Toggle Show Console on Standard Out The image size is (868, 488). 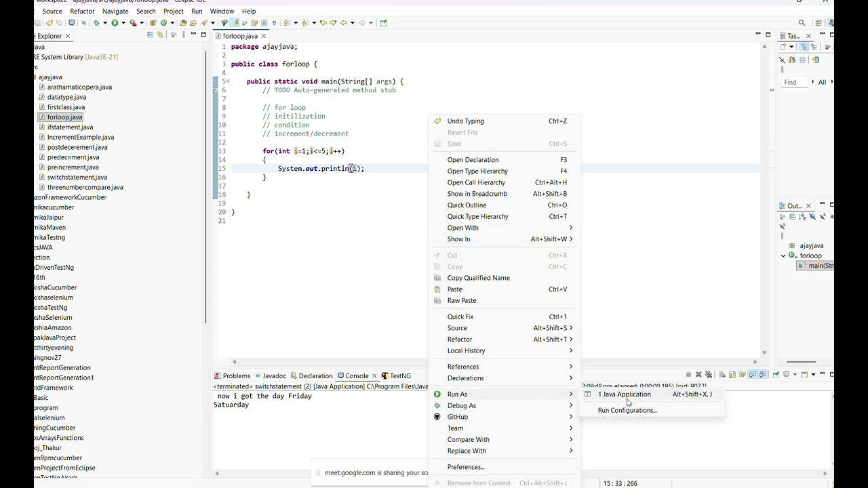(753, 374)
